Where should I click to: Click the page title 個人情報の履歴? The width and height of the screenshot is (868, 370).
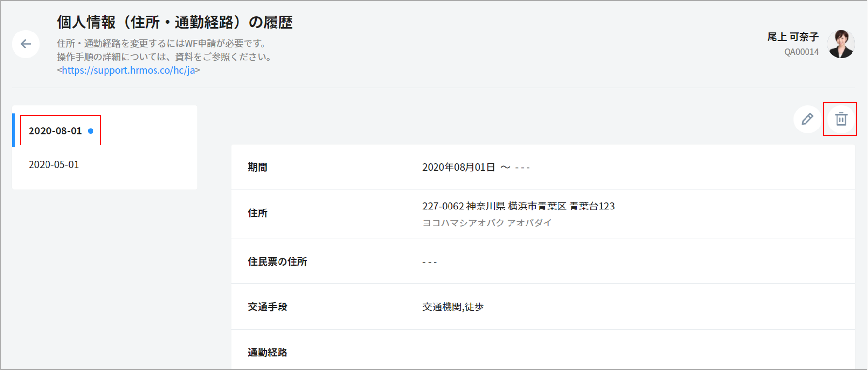(x=174, y=22)
